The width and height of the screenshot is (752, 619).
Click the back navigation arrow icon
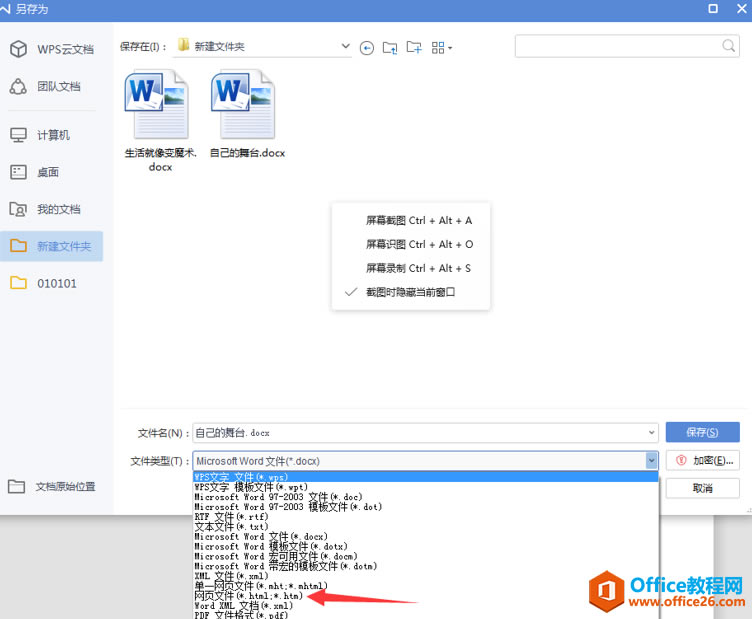pos(366,47)
